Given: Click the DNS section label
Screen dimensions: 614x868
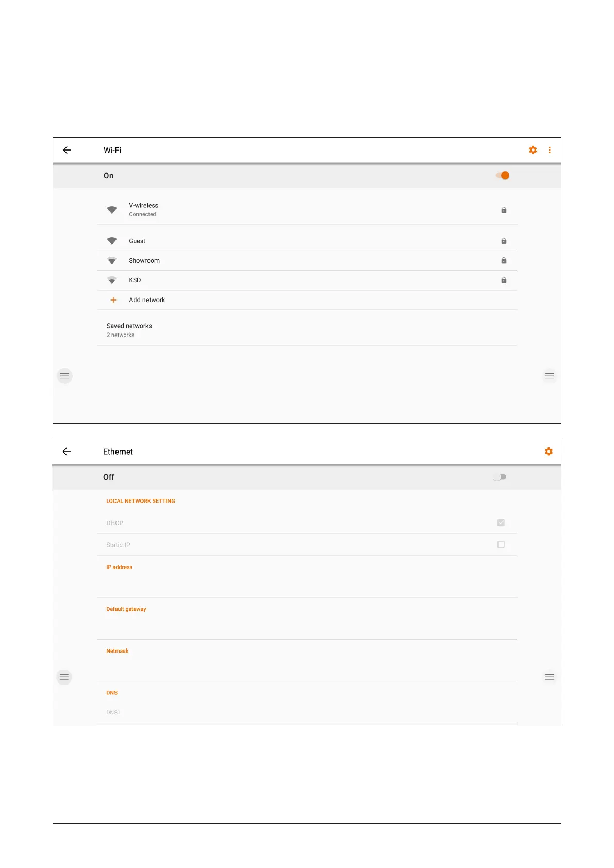Looking at the screenshot, I should click(112, 693).
